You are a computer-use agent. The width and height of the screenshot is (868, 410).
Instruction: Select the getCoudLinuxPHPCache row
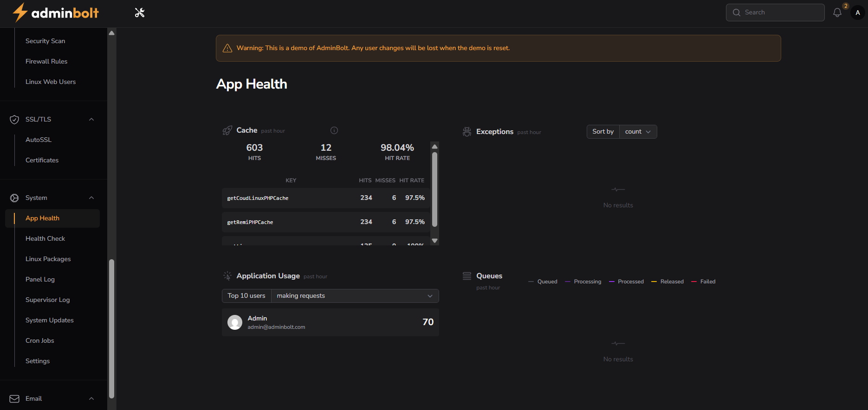326,198
